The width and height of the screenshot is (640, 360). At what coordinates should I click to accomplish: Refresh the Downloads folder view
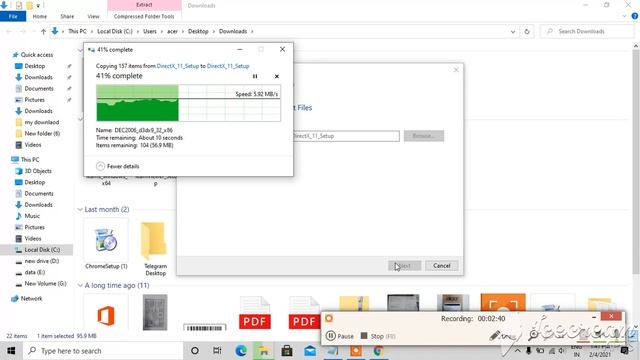527,31
